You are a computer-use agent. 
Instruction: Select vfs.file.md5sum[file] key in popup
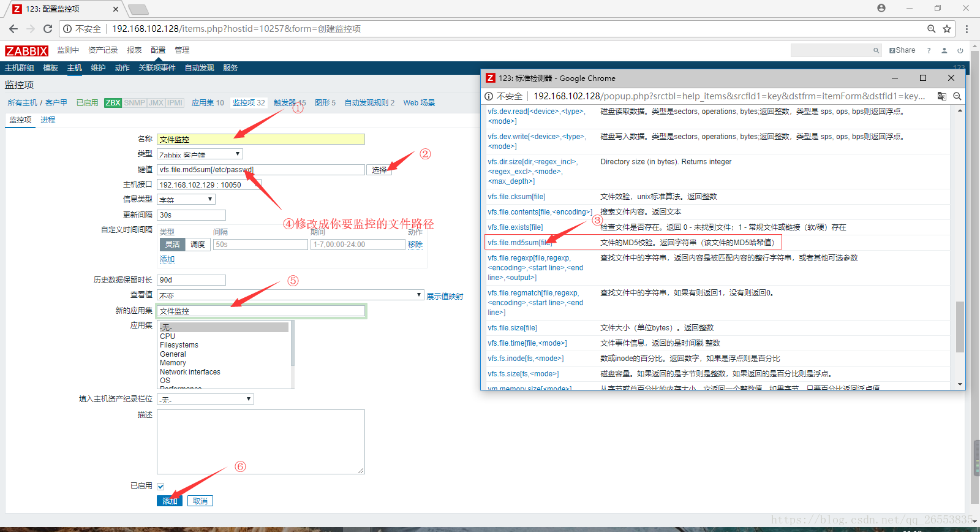tap(519, 243)
